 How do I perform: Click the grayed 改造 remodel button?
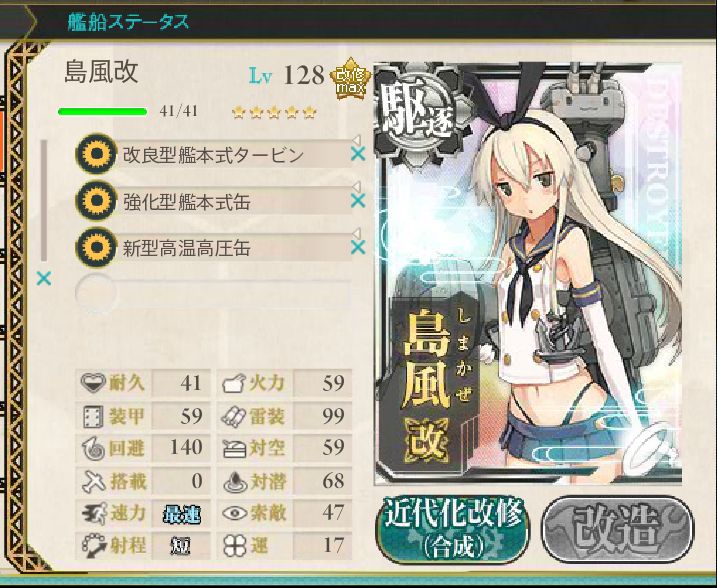pyautogui.click(x=618, y=529)
